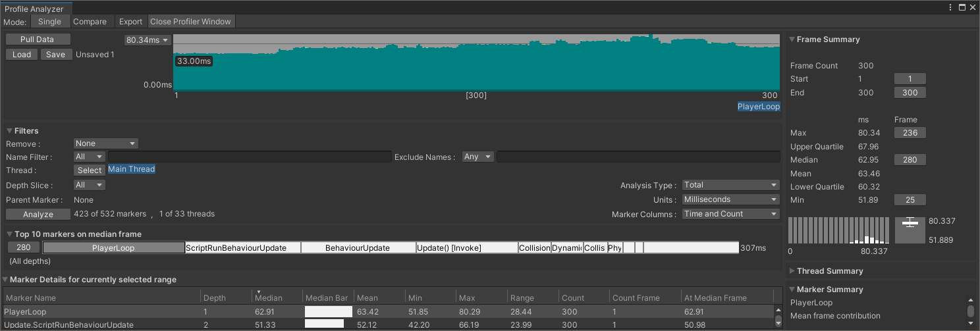Image resolution: width=980 pixels, height=331 pixels.
Task: Open the Remove filter dropdown
Action: [105, 143]
